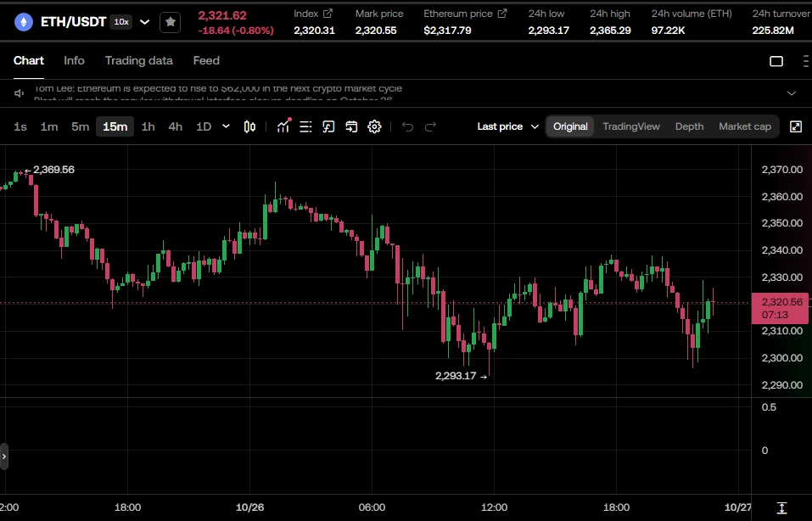Open the 10x leverage selector
Image resolution: width=812 pixels, height=521 pixels.
[x=121, y=22]
